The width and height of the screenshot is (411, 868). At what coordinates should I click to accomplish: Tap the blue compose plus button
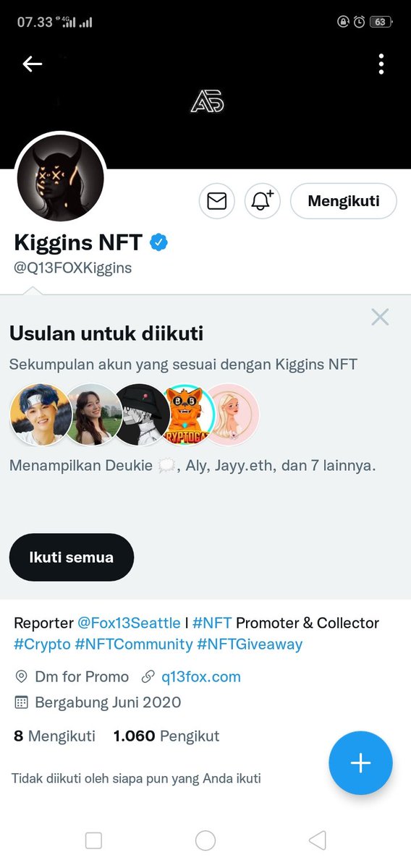coord(360,763)
